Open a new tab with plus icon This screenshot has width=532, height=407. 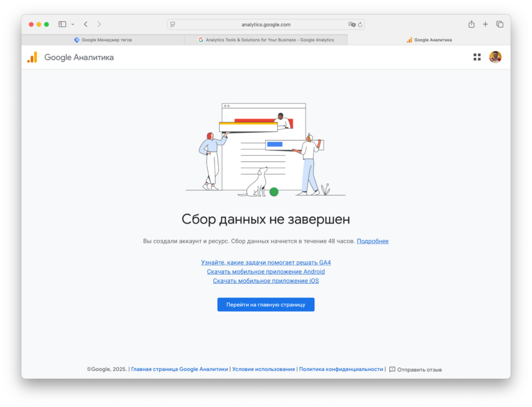pos(485,24)
